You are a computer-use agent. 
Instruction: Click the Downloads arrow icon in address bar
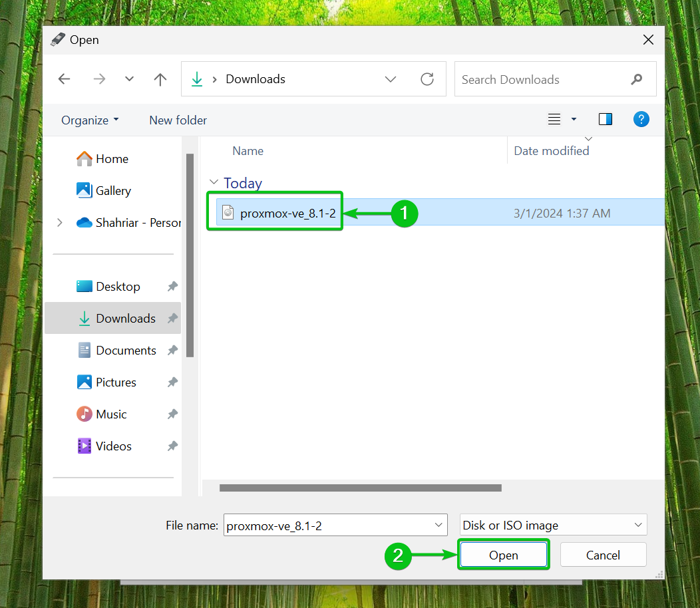coord(197,79)
